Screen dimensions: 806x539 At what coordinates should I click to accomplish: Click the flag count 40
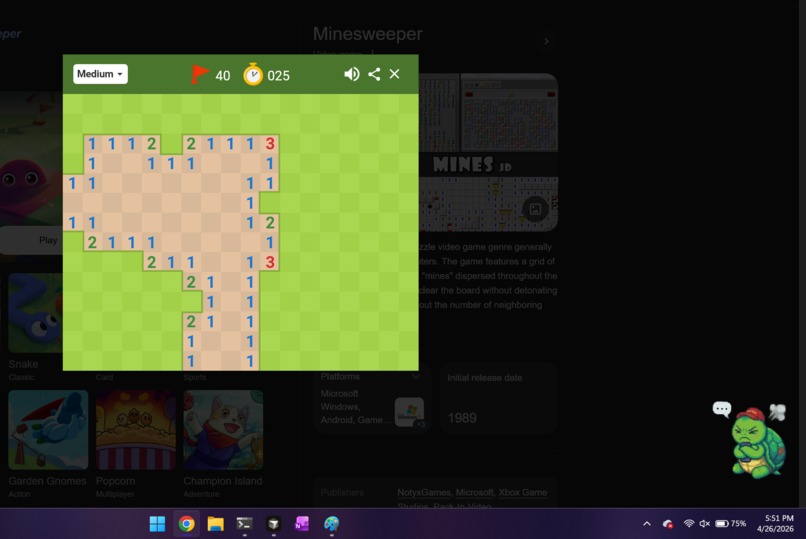tap(223, 76)
